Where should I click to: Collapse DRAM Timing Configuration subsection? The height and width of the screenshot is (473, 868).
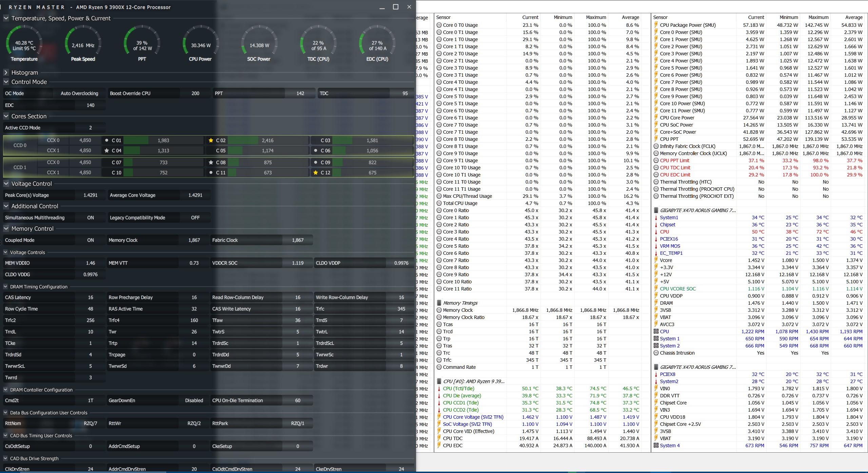5,286
